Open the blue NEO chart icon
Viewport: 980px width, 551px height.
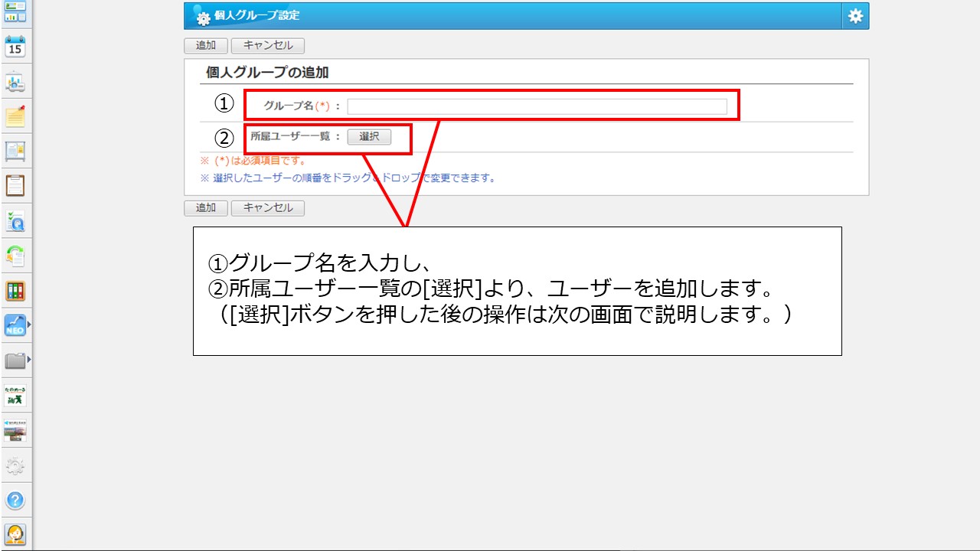coord(15,325)
